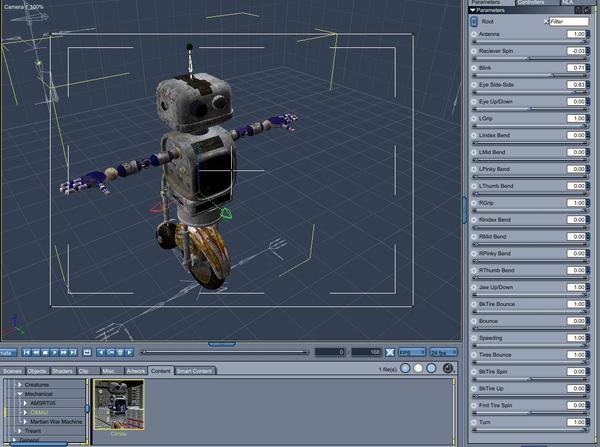The image size is (600, 447).
Task: Click the XYZ axis gizmo in viewport corner
Action: pyautogui.click(x=13, y=325)
